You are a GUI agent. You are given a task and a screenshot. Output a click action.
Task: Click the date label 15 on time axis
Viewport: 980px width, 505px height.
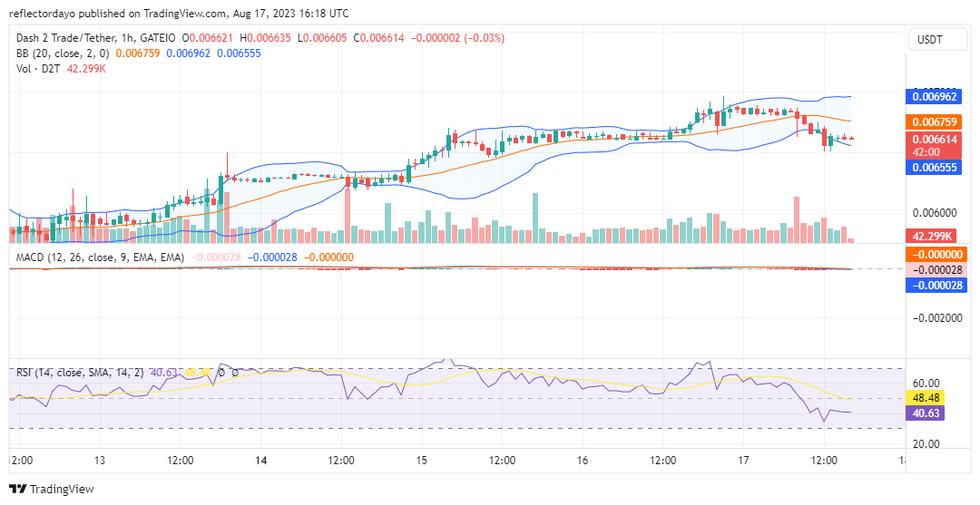coord(422,461)
